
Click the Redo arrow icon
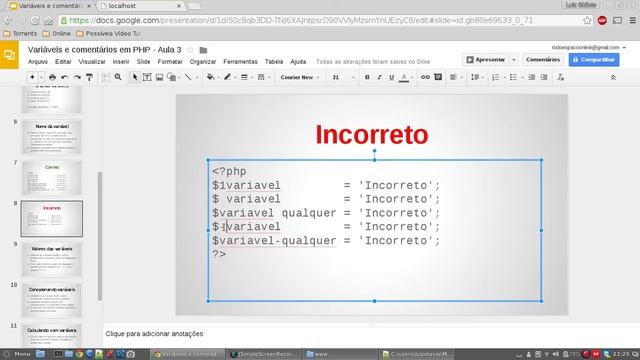click(x=77, y=77)
